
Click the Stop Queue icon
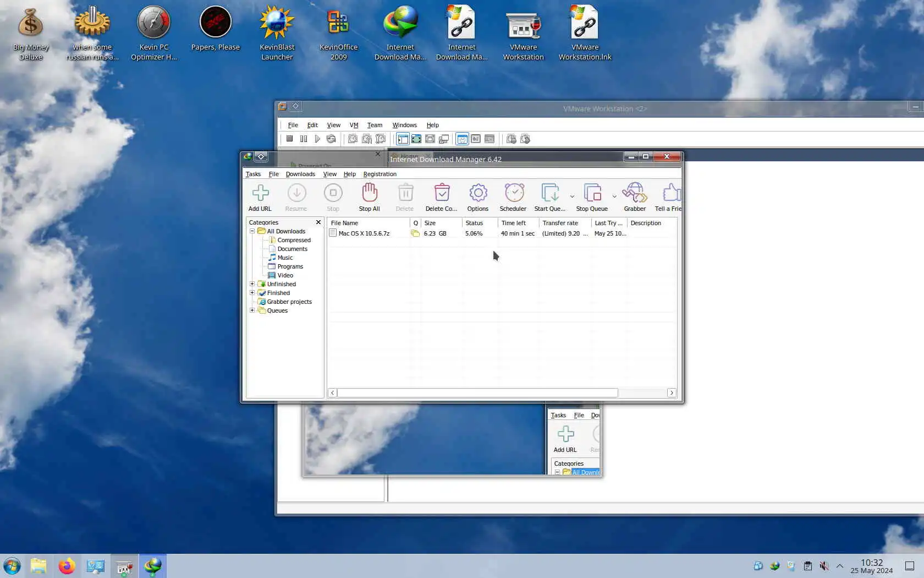pyautogui.click(x=592, y=193)
